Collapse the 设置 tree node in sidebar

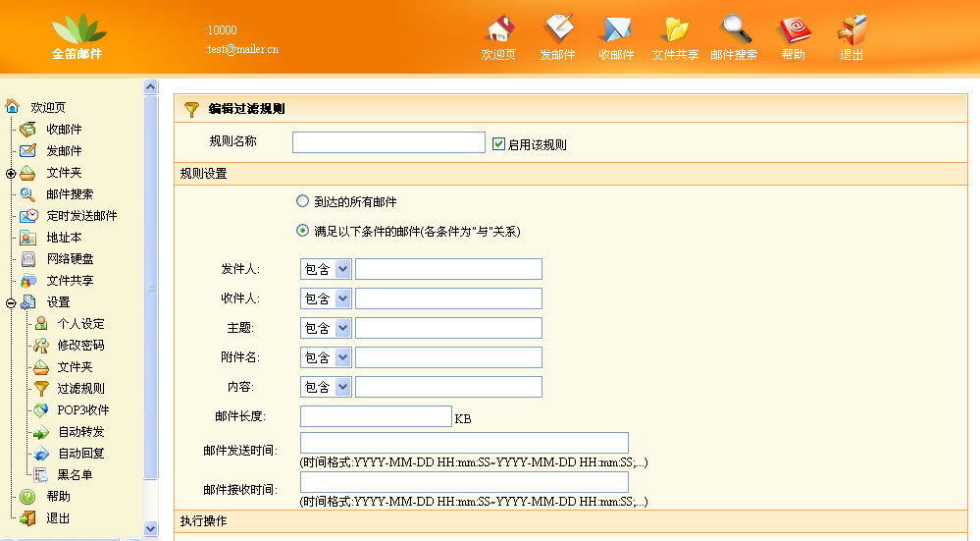tap(10, 302)
